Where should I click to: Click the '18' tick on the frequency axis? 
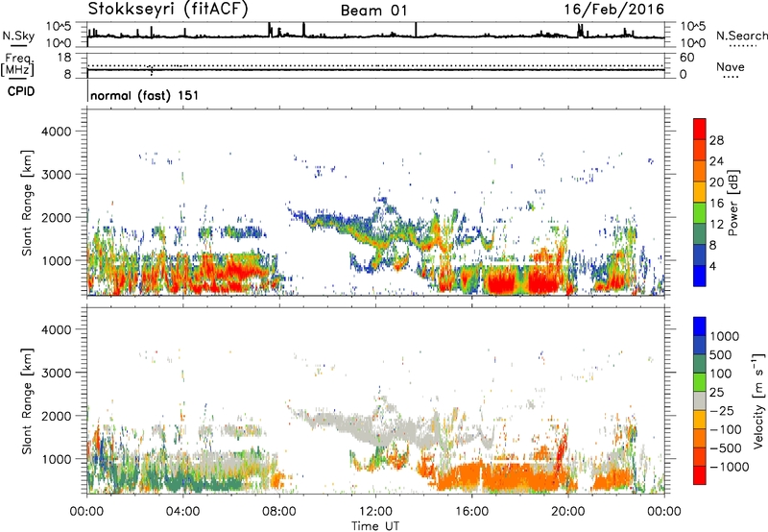[x=63, y=58]
